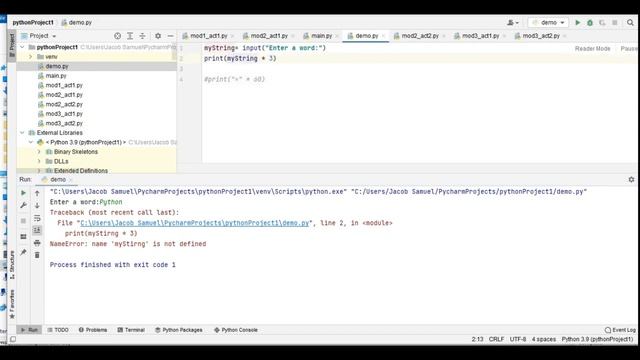This screenshot has height=360, width=640.
Task: Collapse External Libraries node
Action: [x=22, y=133]
